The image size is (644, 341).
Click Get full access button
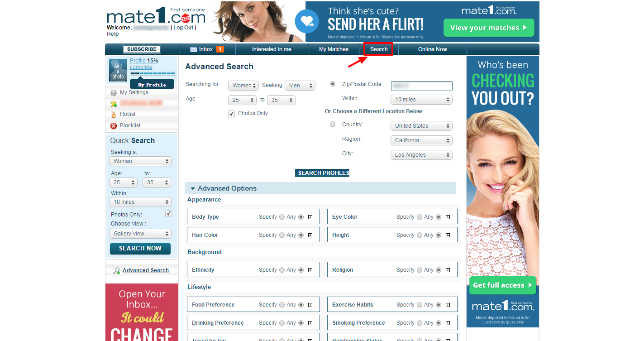(503, 285)
